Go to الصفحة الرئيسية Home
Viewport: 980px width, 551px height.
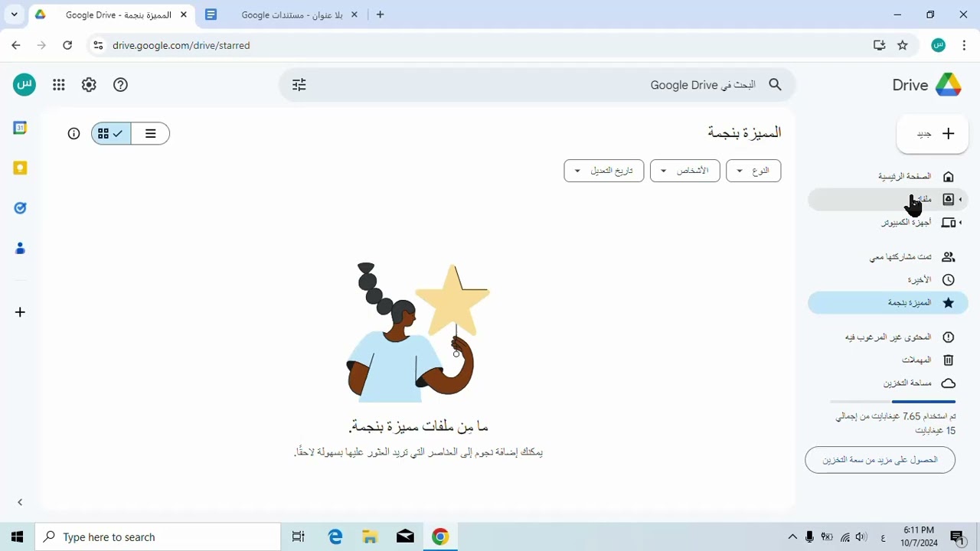coord(888,177)
